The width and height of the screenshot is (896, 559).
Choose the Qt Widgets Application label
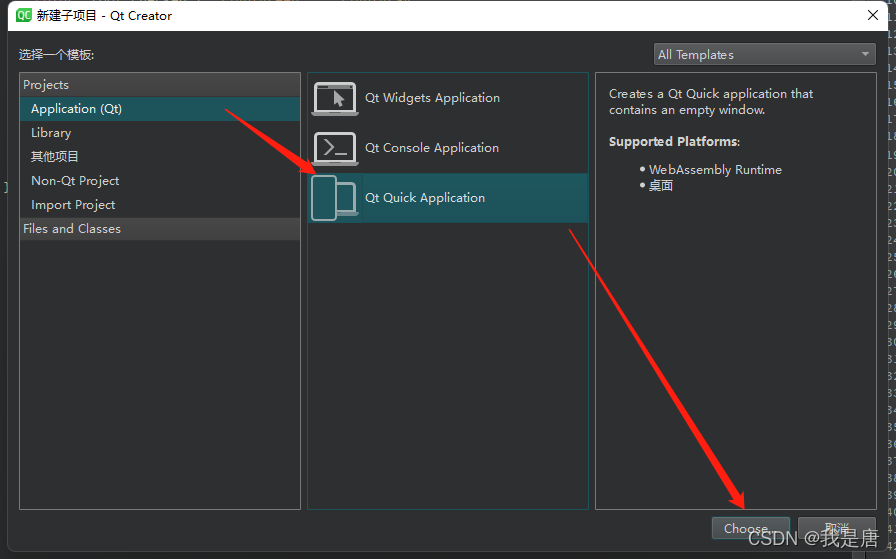pyautogui.click(x=432, y=98)
